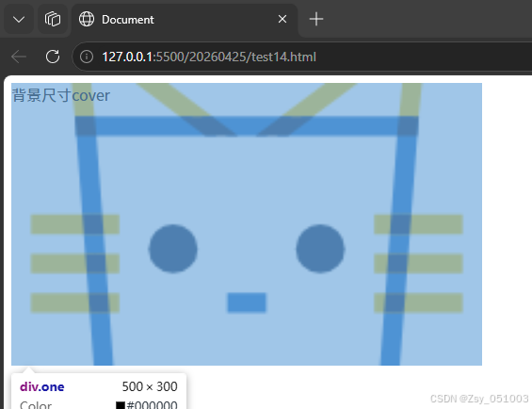Click the #000000 color swatch

[x=121, y=405]
